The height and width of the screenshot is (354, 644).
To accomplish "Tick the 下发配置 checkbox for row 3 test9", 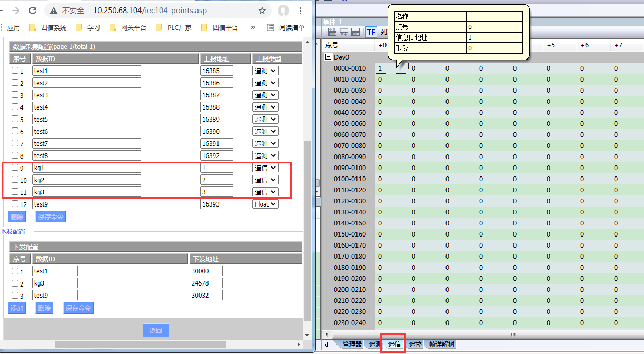I will pyautogui.click(x=15, y=296).
